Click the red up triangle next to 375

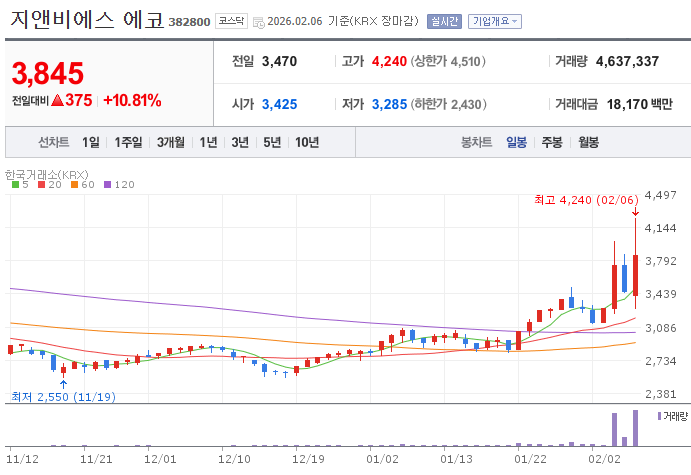click(x=57, y=100)
